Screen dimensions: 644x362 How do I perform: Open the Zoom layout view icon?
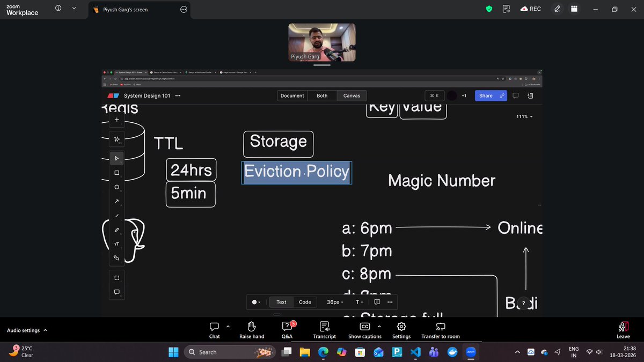pos(574,9)
